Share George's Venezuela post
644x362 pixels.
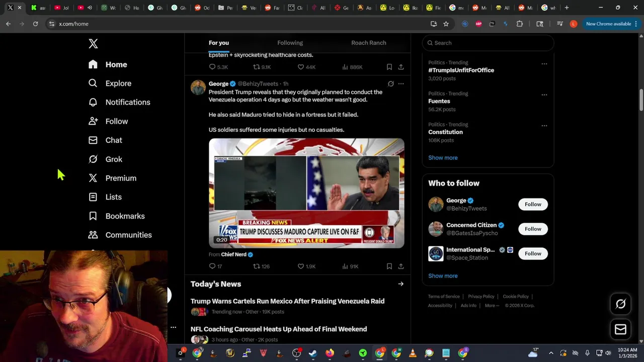[401, 266]
